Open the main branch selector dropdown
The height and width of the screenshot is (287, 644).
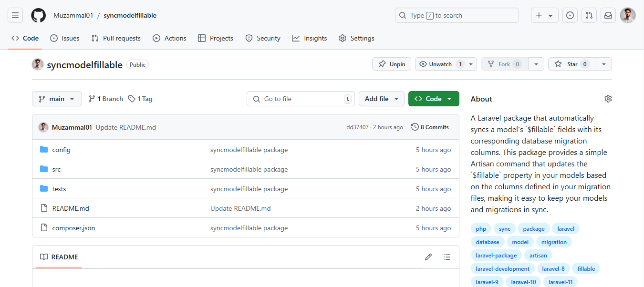point(57,99)
